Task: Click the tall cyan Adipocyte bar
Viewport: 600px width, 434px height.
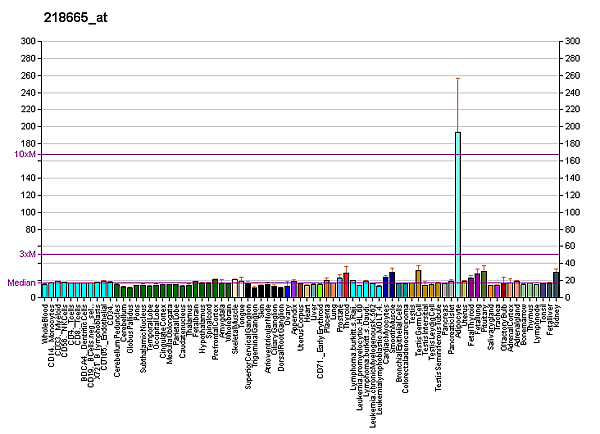Action: pos(457,215)
